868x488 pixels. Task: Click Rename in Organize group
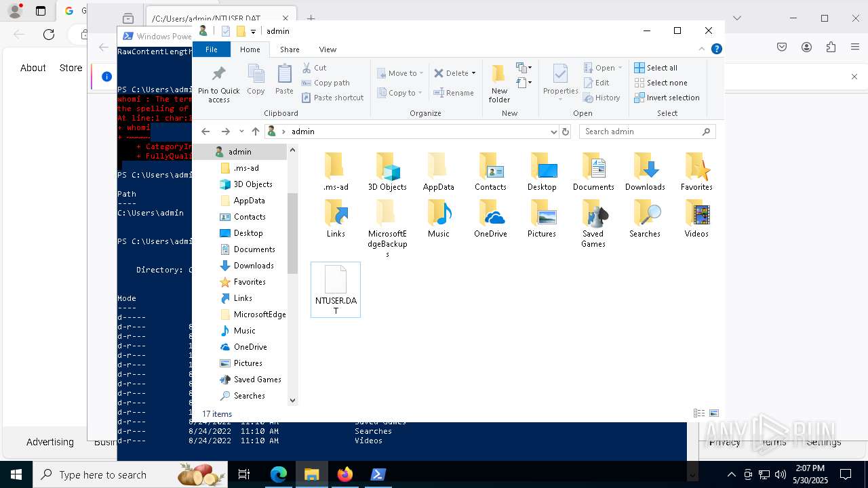[454, 93]
